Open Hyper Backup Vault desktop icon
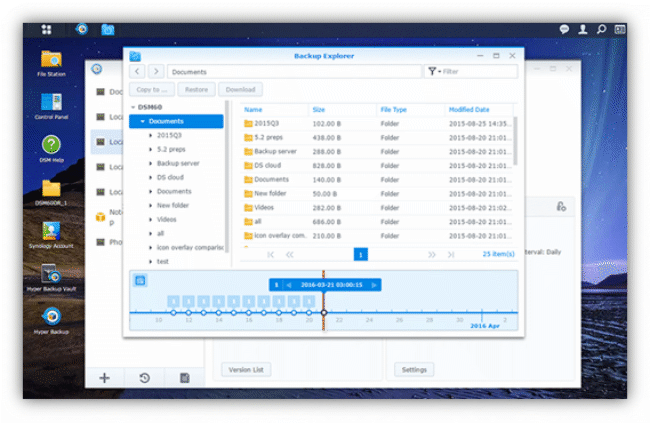650x423 pixels. tap(51, 278)
